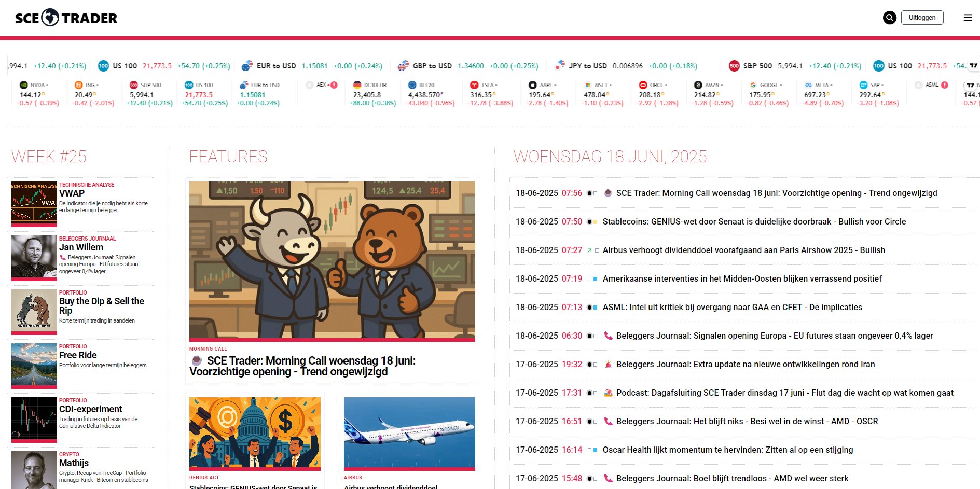Open the CDI-experiment portfolio
The width and height of the screenshot is (980, 489).
91,409
